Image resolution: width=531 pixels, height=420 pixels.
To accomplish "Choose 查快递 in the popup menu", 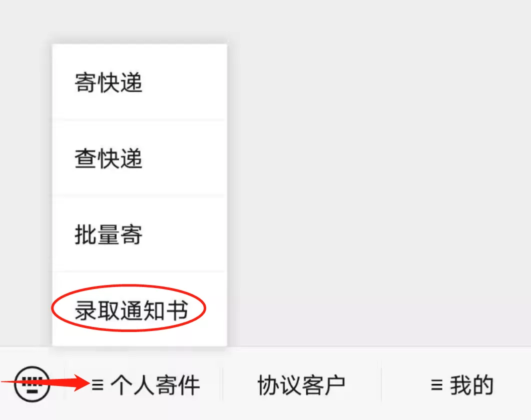I will pyautogui.click(x=139, y=158).
